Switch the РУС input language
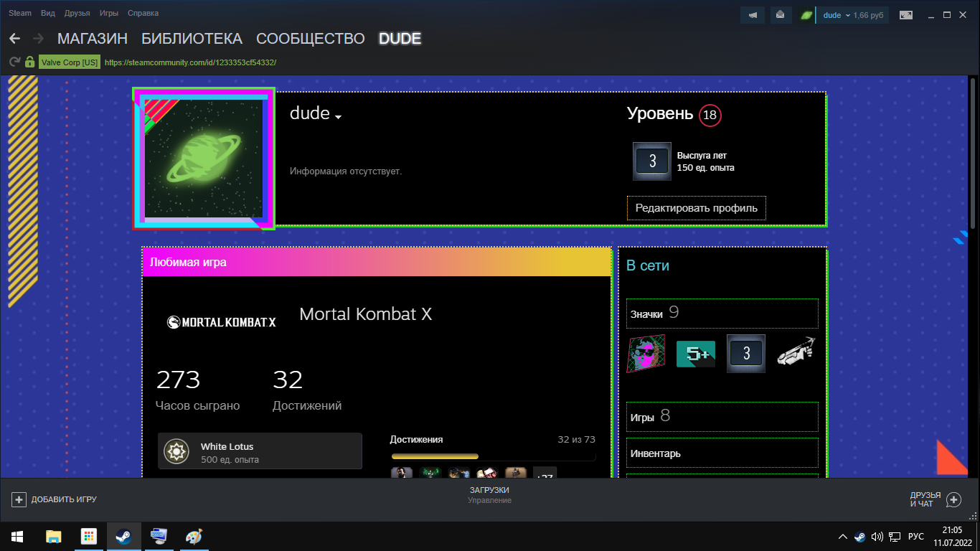The width and height of the screenshot is (980, 551). point(916,537)
